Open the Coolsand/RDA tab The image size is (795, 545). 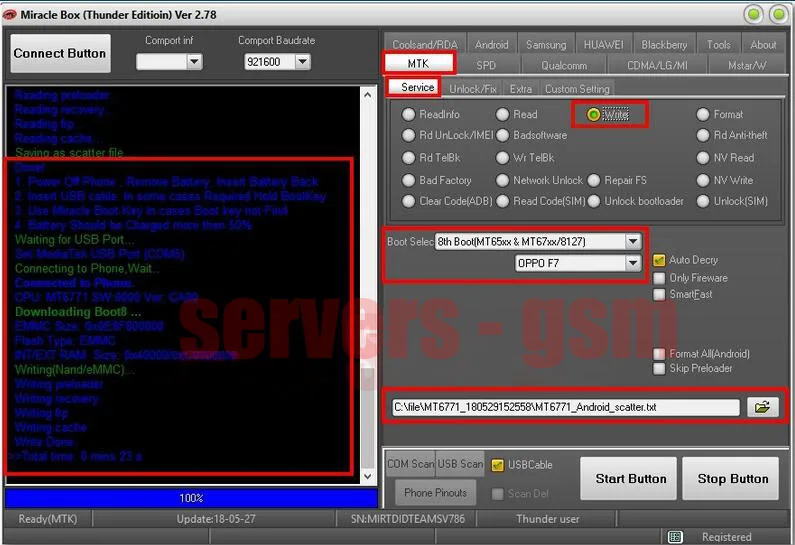pyautogui.click(x=425, y=45)
